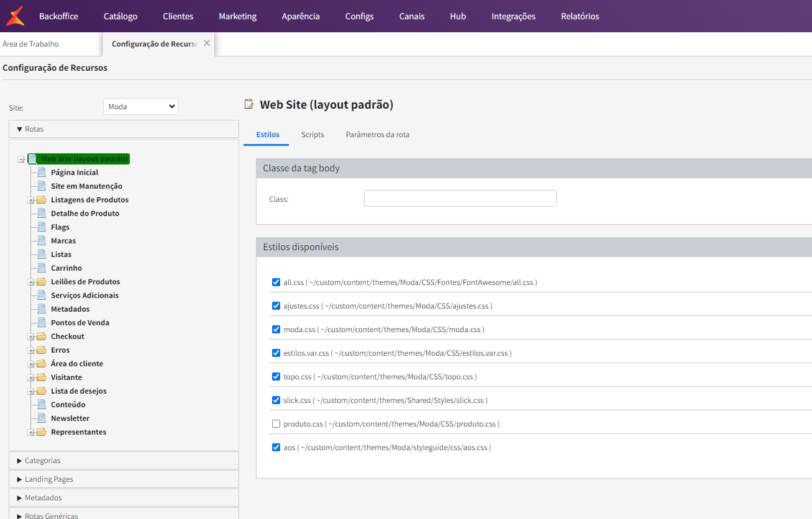Click the folder icon beside Erros
812x519 pixels.
[x=42, y=350]
